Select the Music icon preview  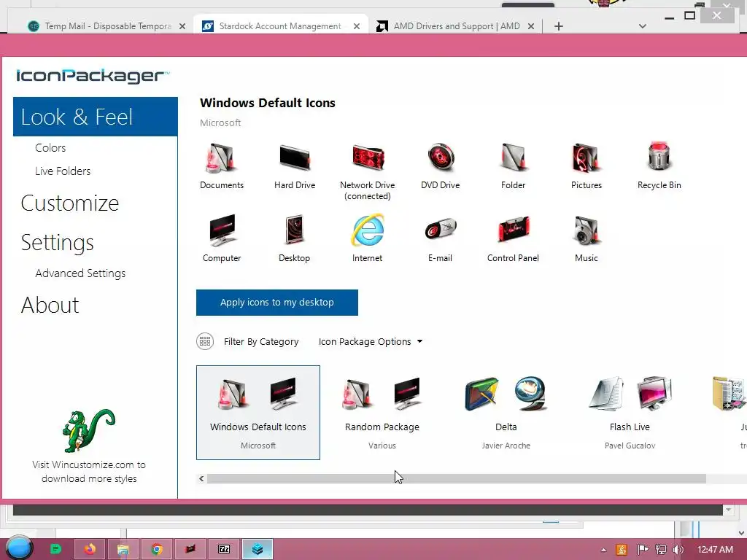click(586, 230)
